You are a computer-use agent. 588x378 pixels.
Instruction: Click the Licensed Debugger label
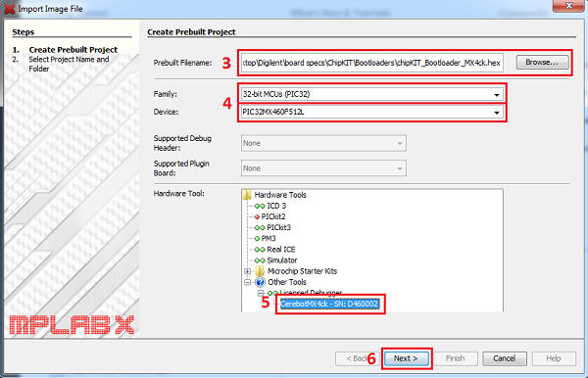pyautogui.click(x=311, y=293)
